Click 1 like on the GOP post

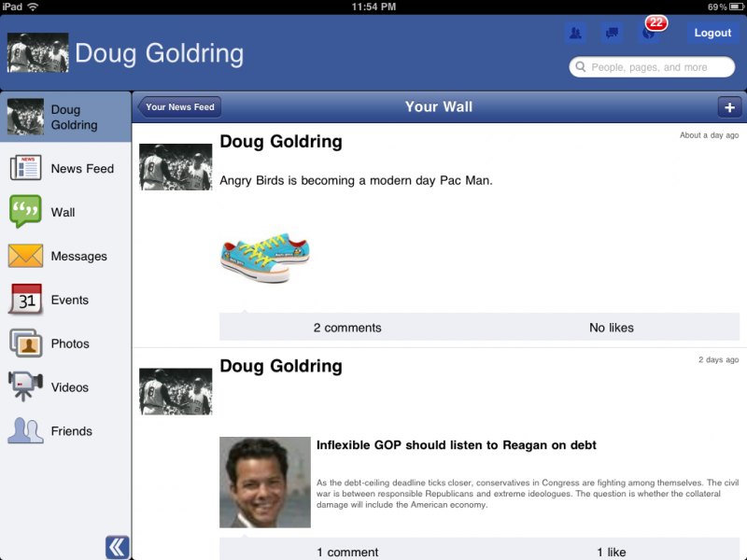(x=612, y=552)
